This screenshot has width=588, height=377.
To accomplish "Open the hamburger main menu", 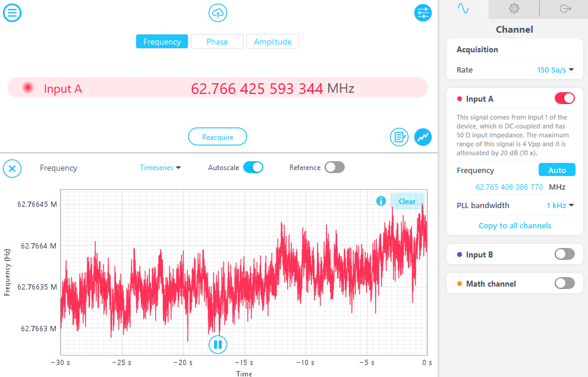I will [12, 12].
